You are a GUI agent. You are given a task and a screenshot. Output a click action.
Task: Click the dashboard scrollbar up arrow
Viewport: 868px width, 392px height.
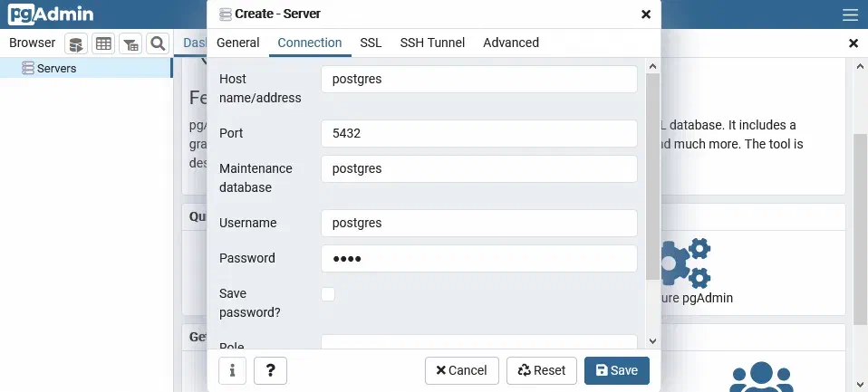click(860, 66)
